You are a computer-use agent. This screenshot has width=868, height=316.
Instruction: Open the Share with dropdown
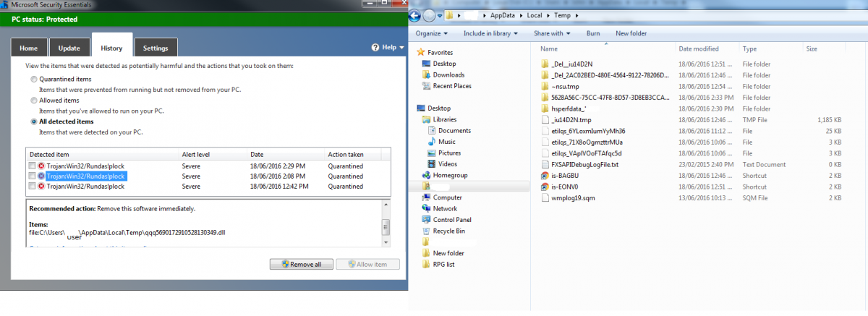point(552,33)
